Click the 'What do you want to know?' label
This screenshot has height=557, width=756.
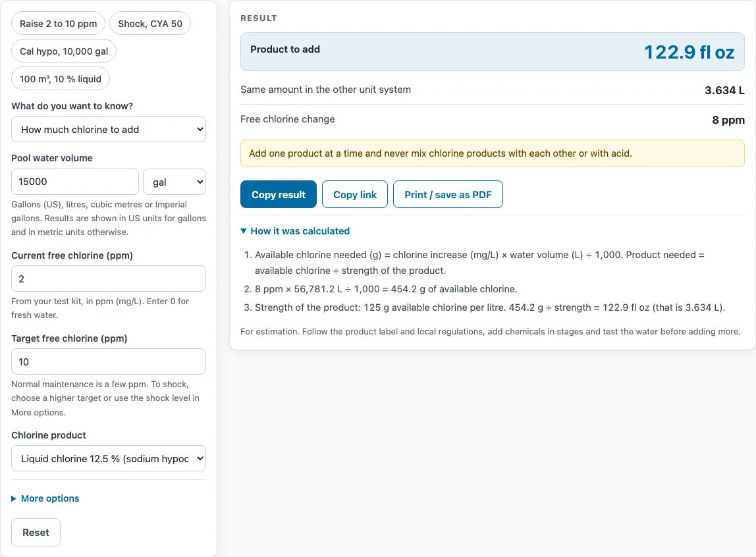pyautogui.click(x=72, y=105)
